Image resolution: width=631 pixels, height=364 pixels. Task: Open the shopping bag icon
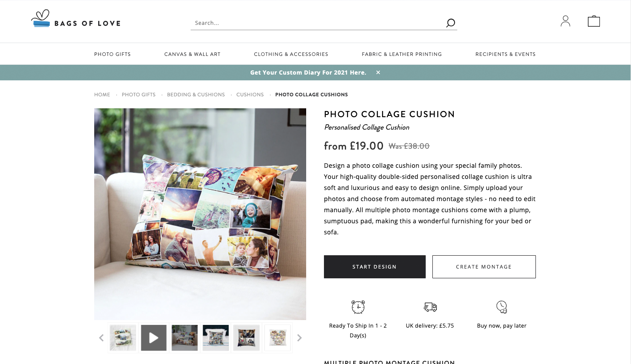(x=594, y=21)
